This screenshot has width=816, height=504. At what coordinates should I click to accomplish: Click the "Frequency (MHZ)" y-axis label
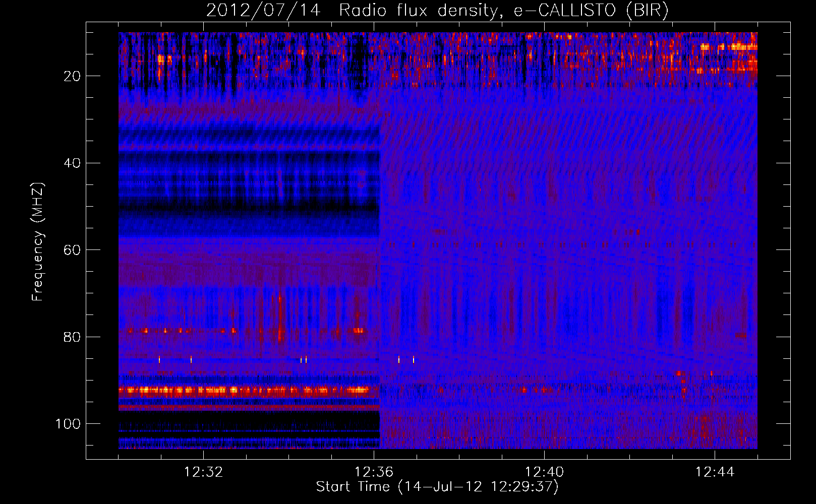point(38,241)
